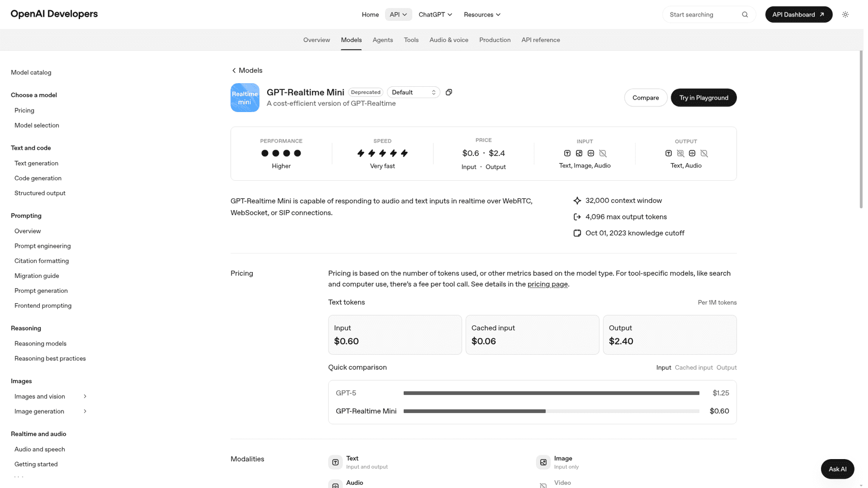Toggle the light/dark theme sun icon

pyautogui.click(x=845, y=14)
